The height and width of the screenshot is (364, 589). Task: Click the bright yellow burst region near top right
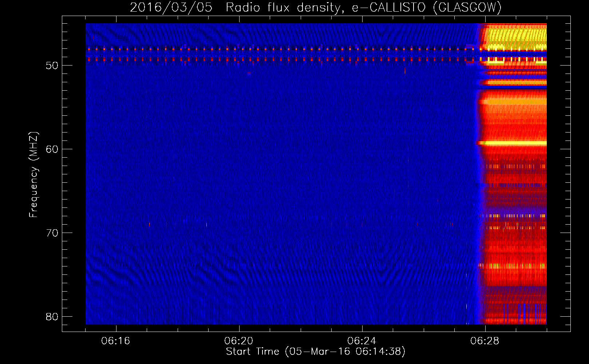[516, 37]
